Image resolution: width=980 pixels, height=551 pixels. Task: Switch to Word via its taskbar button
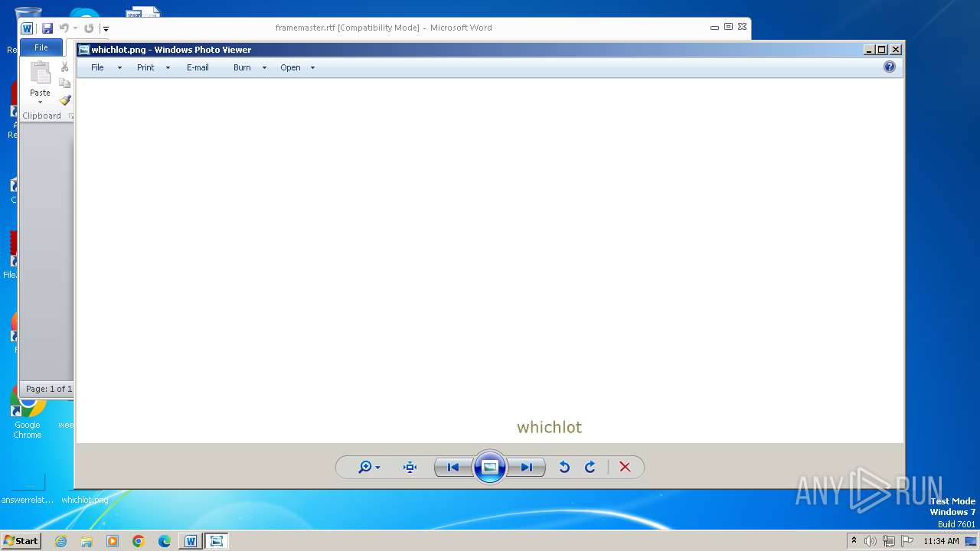(x=191, y=541)
